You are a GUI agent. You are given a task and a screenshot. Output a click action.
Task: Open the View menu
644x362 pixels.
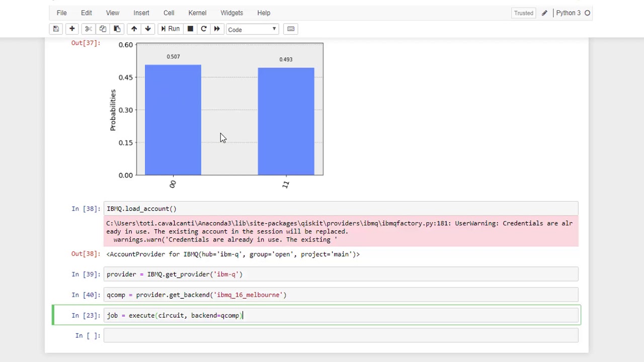pyautogui.click(x=113, y=13)
